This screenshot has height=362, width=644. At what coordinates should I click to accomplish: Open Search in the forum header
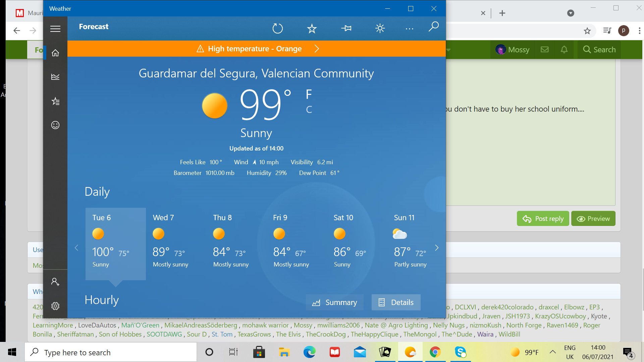599,50
